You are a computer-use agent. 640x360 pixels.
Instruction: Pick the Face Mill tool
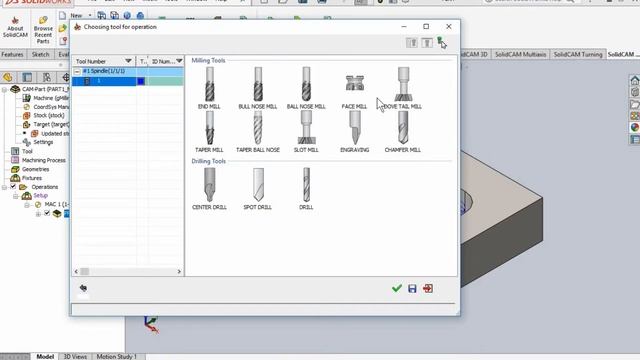click(354, 91)
